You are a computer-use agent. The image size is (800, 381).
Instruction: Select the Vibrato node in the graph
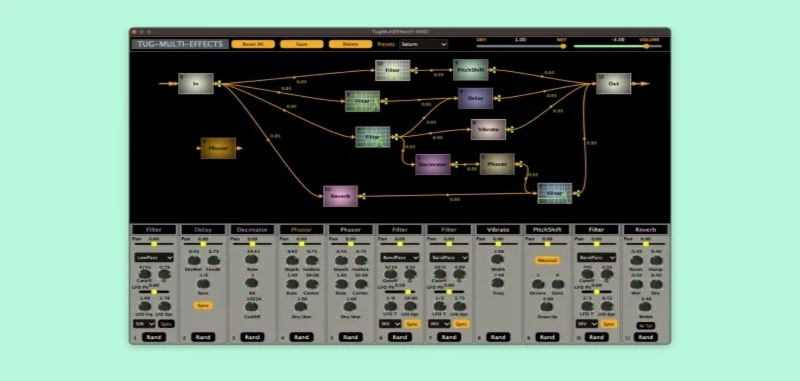point(488,130)
